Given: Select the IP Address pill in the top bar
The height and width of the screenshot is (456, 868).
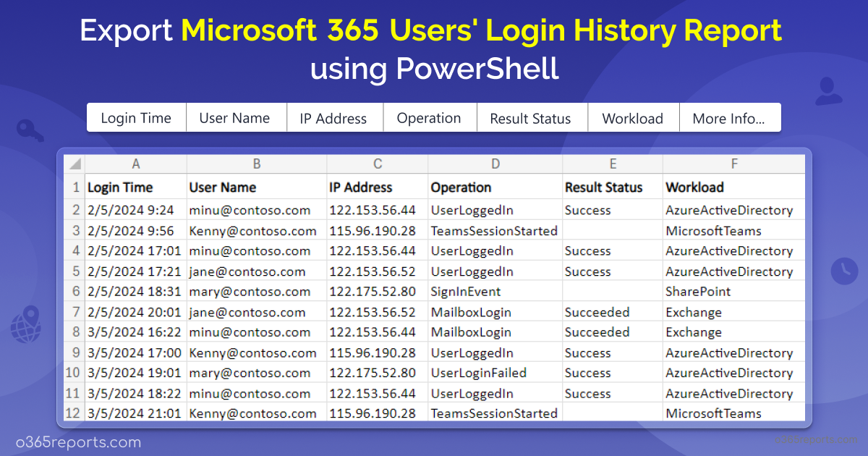Looking at the screenshot, I should coord(333,118).
